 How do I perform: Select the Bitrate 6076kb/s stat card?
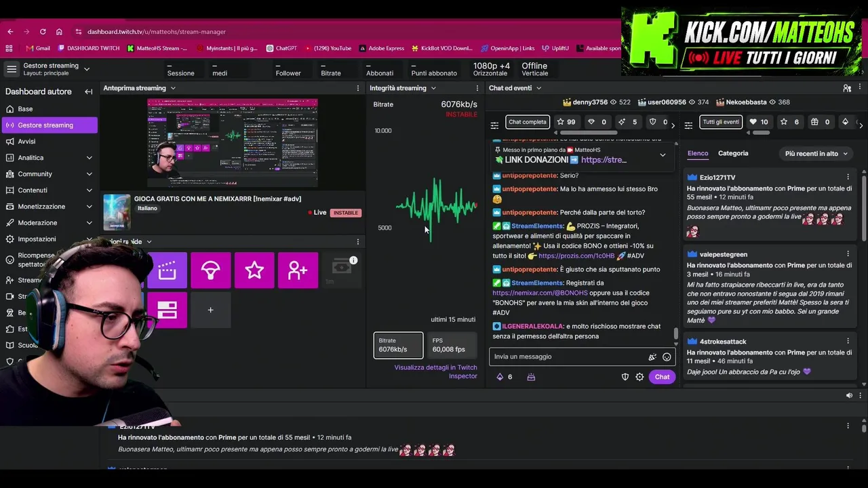point(398,345)
